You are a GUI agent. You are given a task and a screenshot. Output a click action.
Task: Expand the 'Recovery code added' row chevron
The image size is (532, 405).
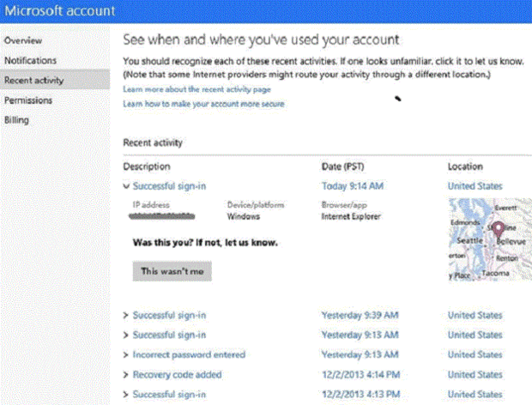click(x=126, y=375)
